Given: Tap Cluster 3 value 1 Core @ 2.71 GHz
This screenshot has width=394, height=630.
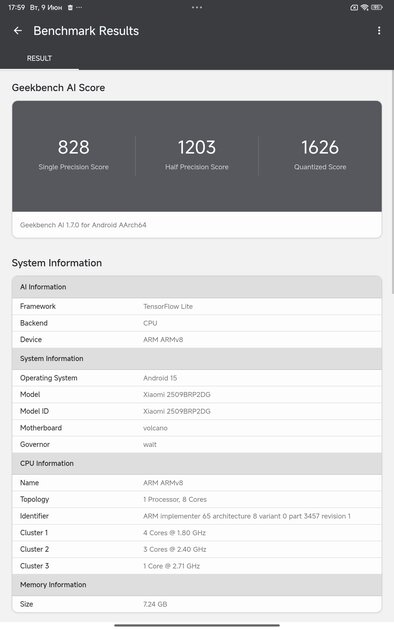Looking at the screenshot, I should point(171,566).
